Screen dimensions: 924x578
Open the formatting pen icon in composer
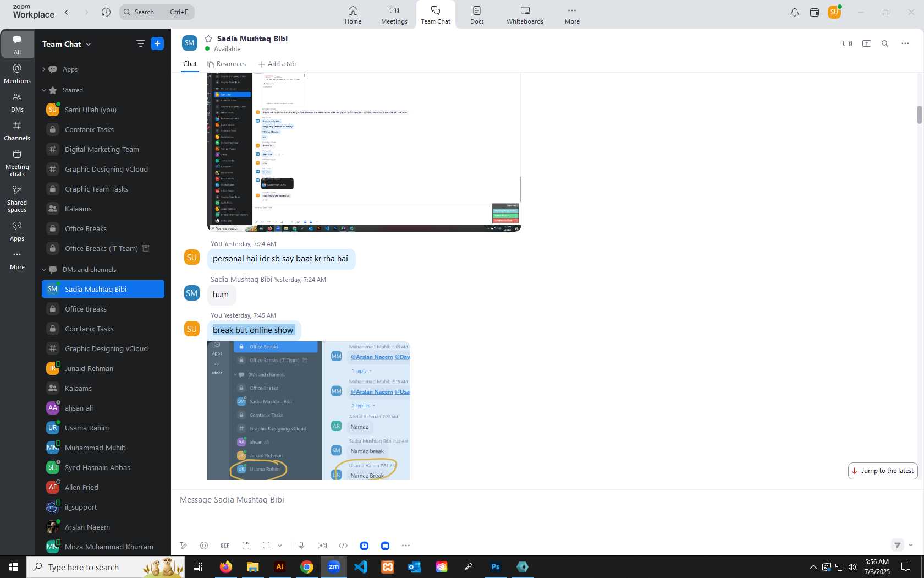(x=184, y=546)
